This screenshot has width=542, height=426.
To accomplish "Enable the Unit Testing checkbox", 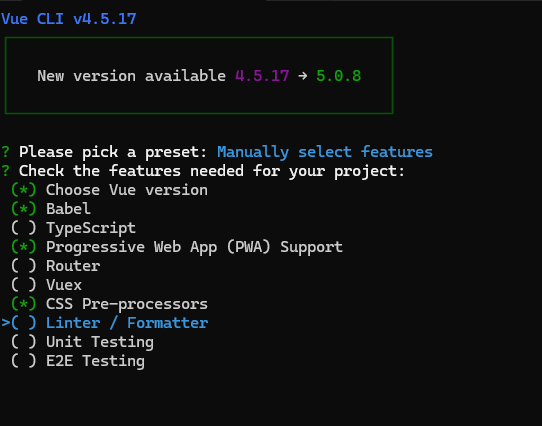I will coord(24,342).
